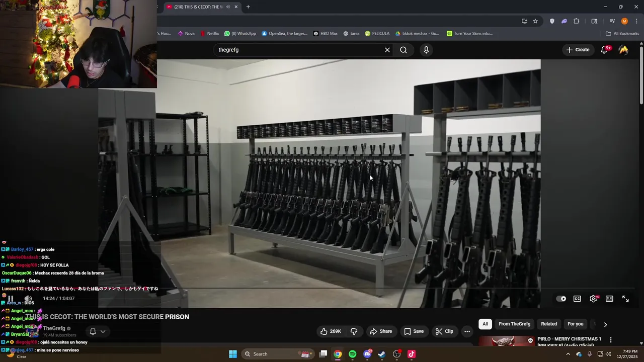Open TheGrefg channel name
Viewport: 644px width, 362px height.
[54, 328]
